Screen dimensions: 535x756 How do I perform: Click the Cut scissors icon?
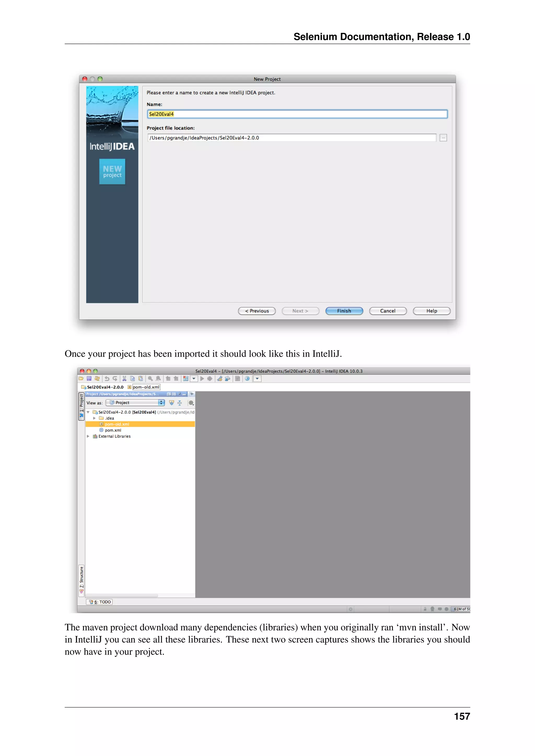pyautogui.click(x=125, y=379)
